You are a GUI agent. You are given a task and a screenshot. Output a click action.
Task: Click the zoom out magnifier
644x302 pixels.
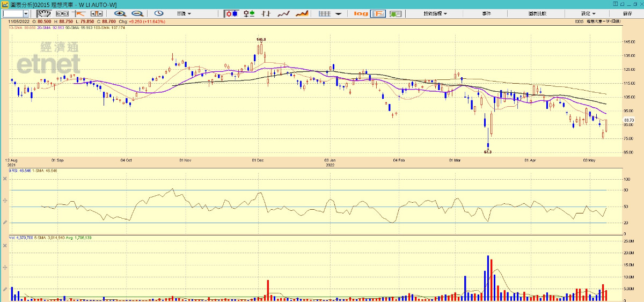137,13
